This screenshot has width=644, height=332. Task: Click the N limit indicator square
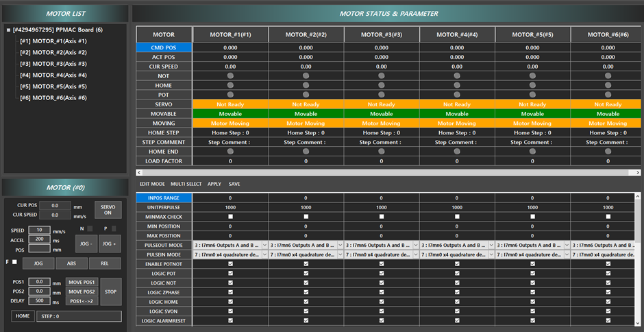(x=90, y=228)
